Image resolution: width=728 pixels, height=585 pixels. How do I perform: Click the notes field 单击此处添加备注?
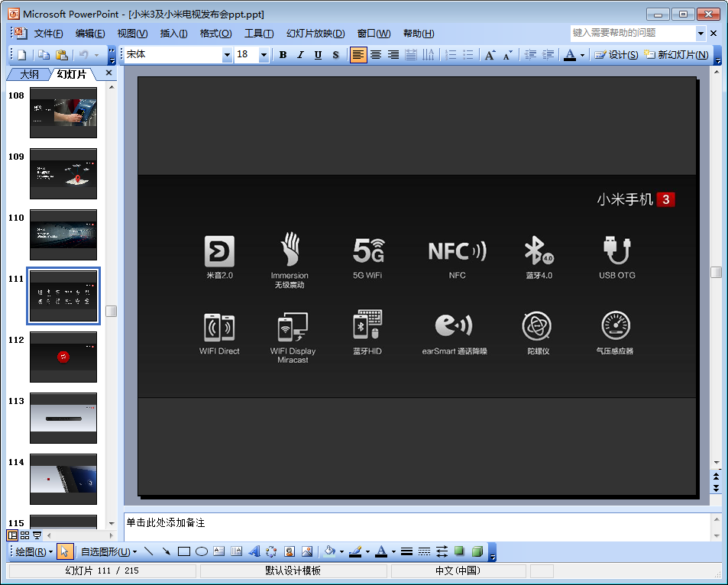pyautogui.click(x=417, y=527)
